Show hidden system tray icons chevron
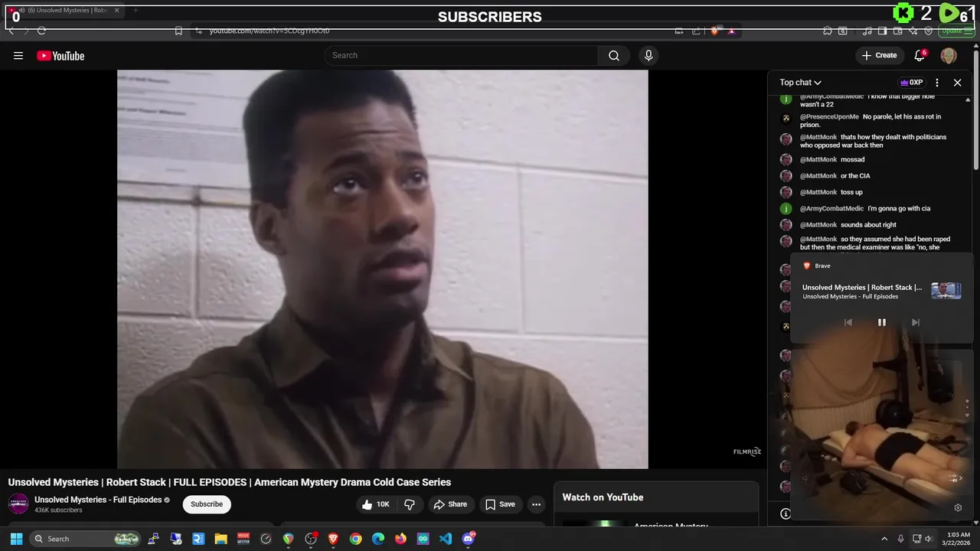This screenshot has width=980, height=551. [x=884, y=539]
